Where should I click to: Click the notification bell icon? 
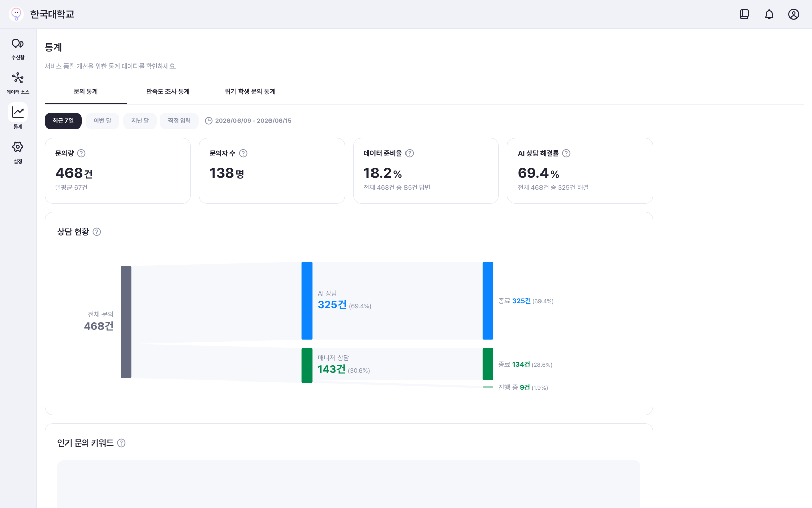click(x=769, y=14)
